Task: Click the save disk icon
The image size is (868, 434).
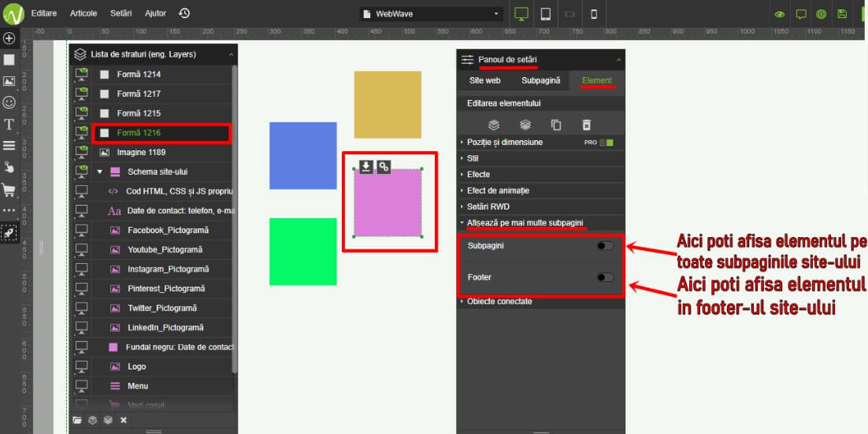Action: click(x=842, y=13)
